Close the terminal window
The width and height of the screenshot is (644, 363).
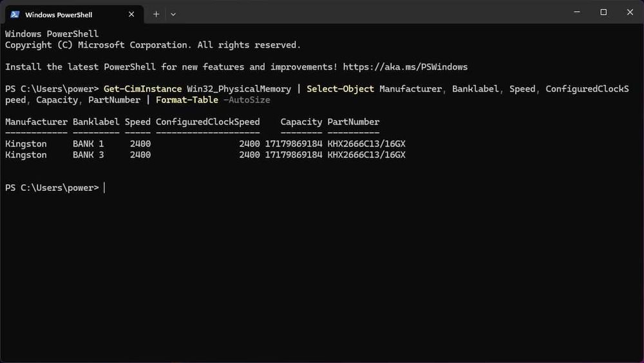coord(630,12)
